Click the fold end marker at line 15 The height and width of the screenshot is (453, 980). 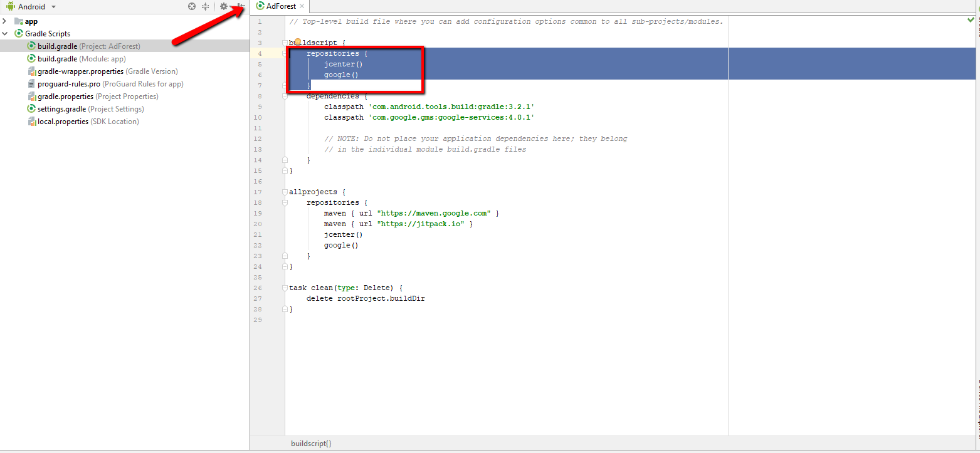(x=285, y=170)
